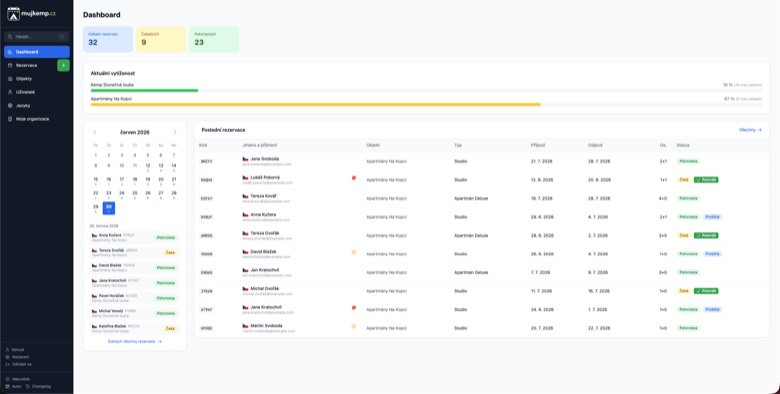Open Michal Veselý entry in calendar day list

coord(135,313)
